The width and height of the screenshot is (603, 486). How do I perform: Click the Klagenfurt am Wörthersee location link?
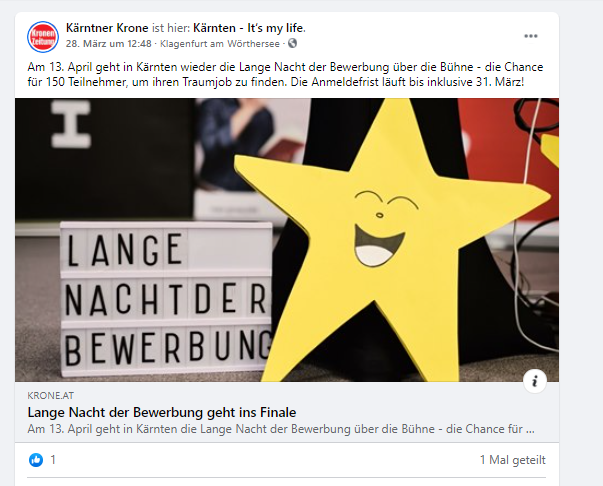(x=220, y=44)
